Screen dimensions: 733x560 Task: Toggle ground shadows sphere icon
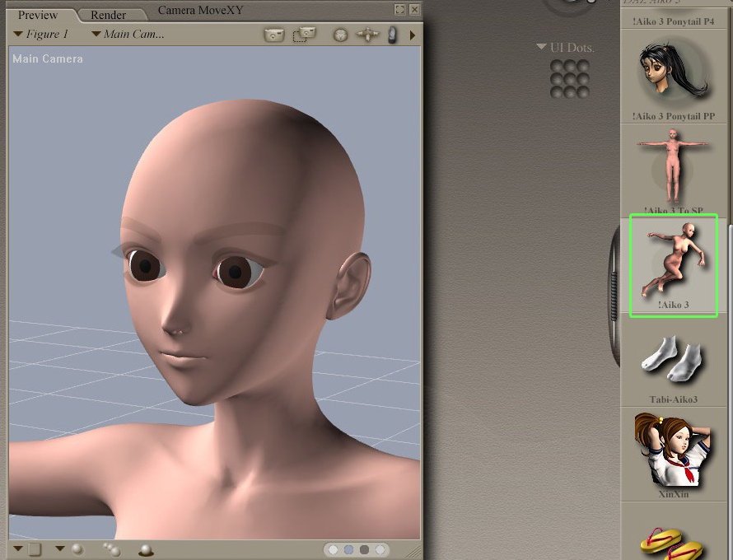(x=147, y=550)
